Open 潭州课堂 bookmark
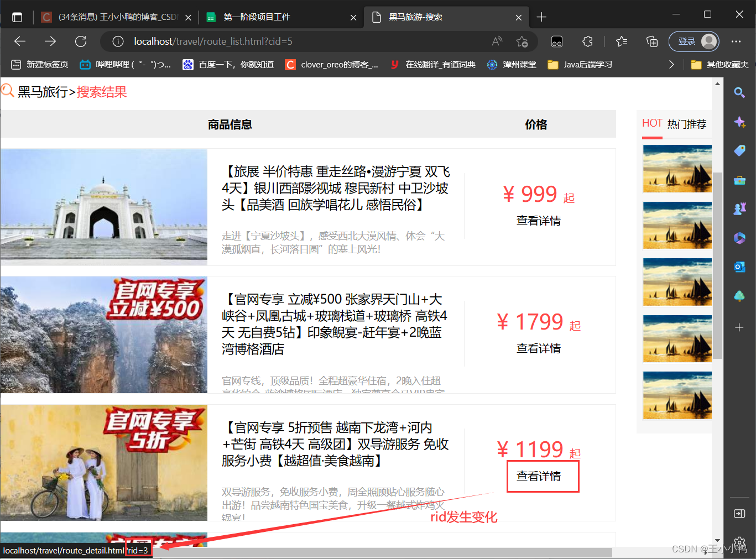 coord(512,65)
